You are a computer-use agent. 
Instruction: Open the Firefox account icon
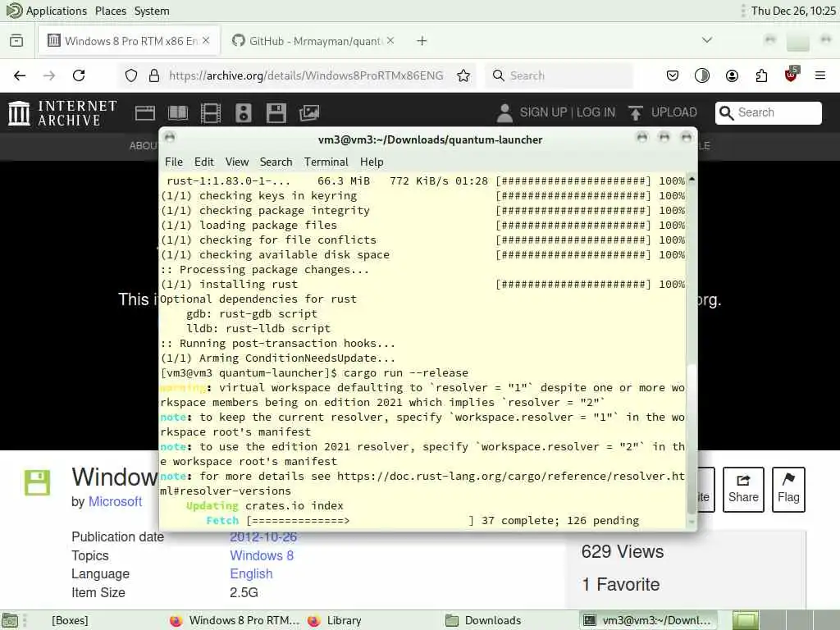(732, 75)
